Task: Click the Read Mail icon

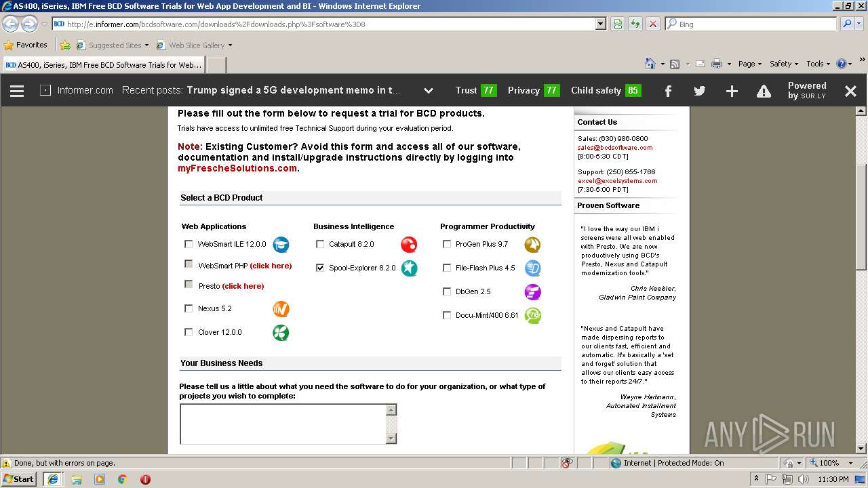Action: pyautogui.click(x=700, y=64)
